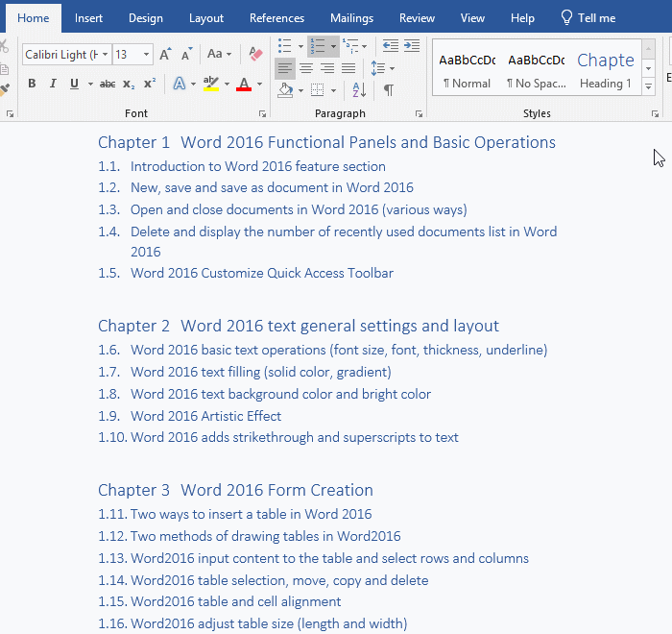Toggle Align Left paragraph alignment
This screenshot has width=672, height=634.
pos(285,68)
